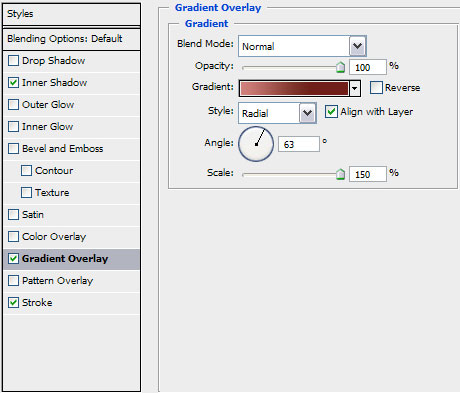Select the Gradient Overlay row label
The height and width of the screenshot is (393, 460).
[65, 259]
